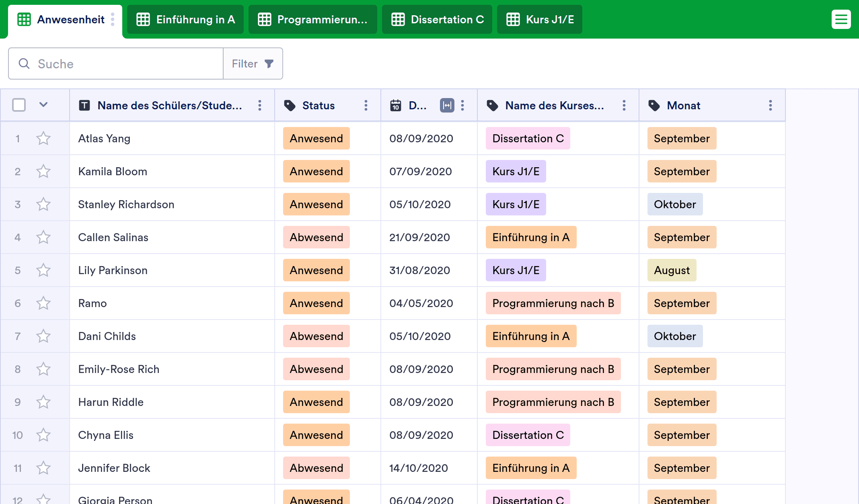Click Einführung in A tag for Dani Childs
The width and height of the screenshot is (859, 504).
[531, 336]
